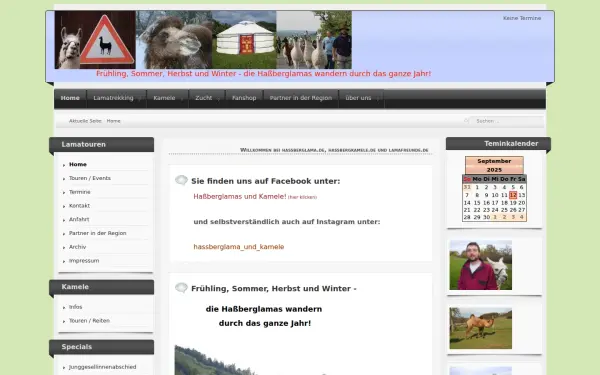Follow the hassberglama_und_kamele Instagram link
The width and height of the screenshot is (600, 375).
pos(239,247)
